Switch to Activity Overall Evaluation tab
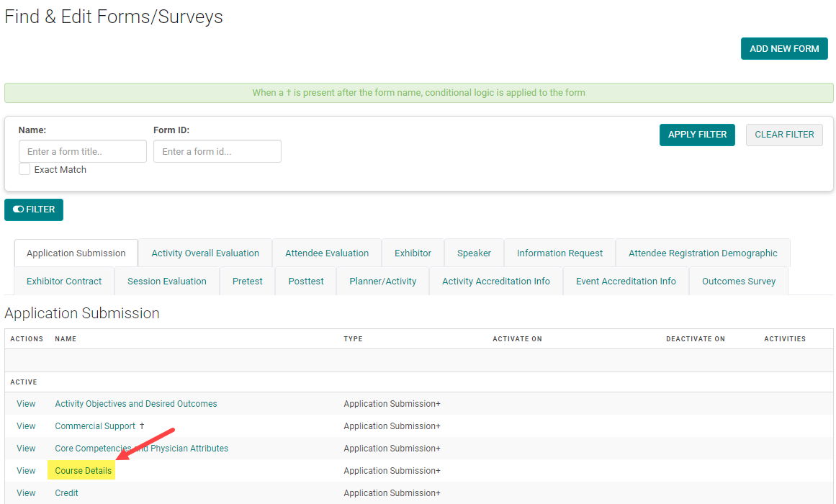The height and width of the screenshot is (504, 836). [205, 253]
